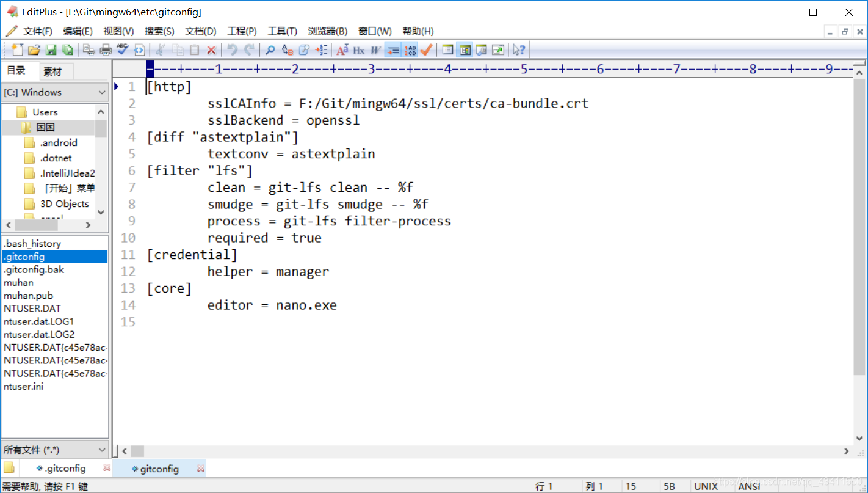Open the 文件(F) menu
This screenshot has width=868, height=493.
point(38,31)
